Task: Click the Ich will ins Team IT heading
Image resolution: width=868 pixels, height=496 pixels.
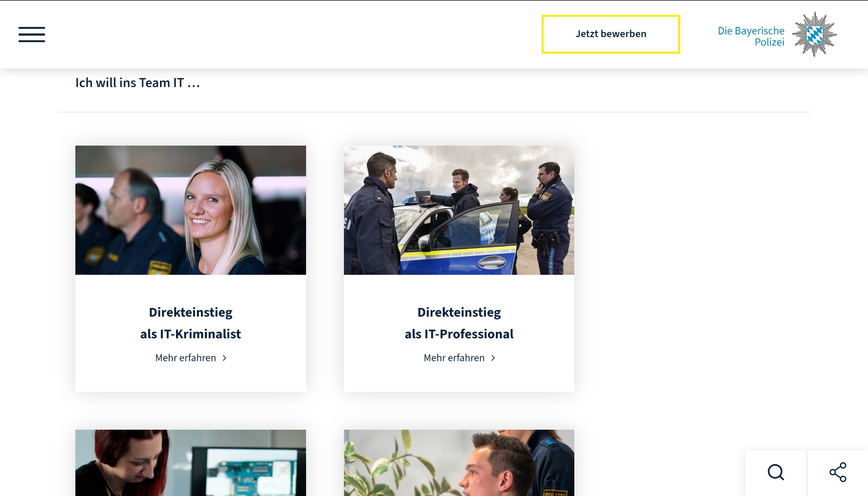Action: pyautogui.click(x=137, y=83)
